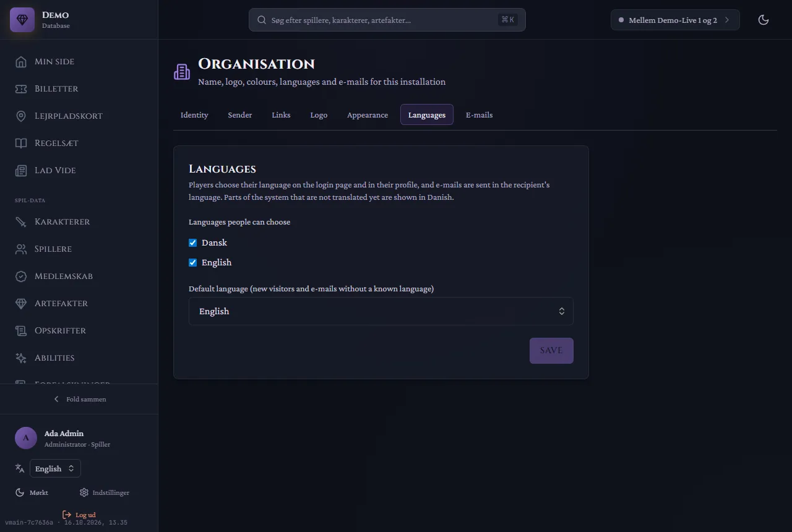792x532 pixels.
Task: Open Abilities in sidebar
Action: [79, 358]
